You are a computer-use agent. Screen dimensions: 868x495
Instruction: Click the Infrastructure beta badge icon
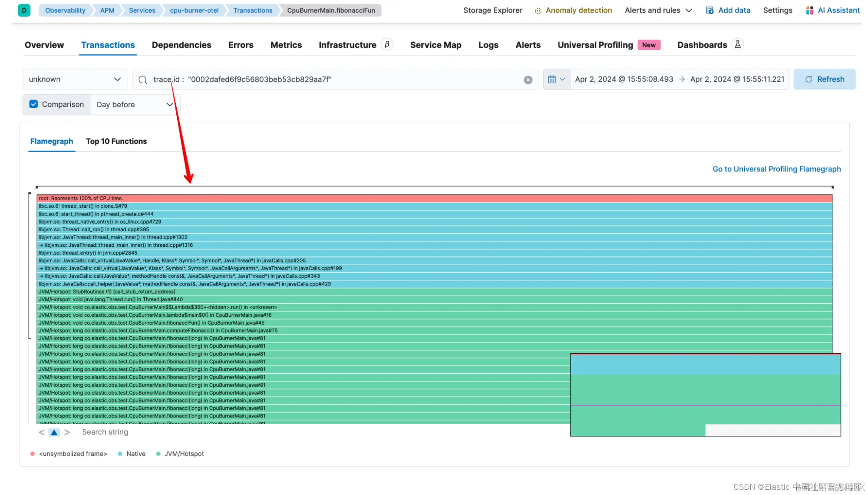[387, 45]
